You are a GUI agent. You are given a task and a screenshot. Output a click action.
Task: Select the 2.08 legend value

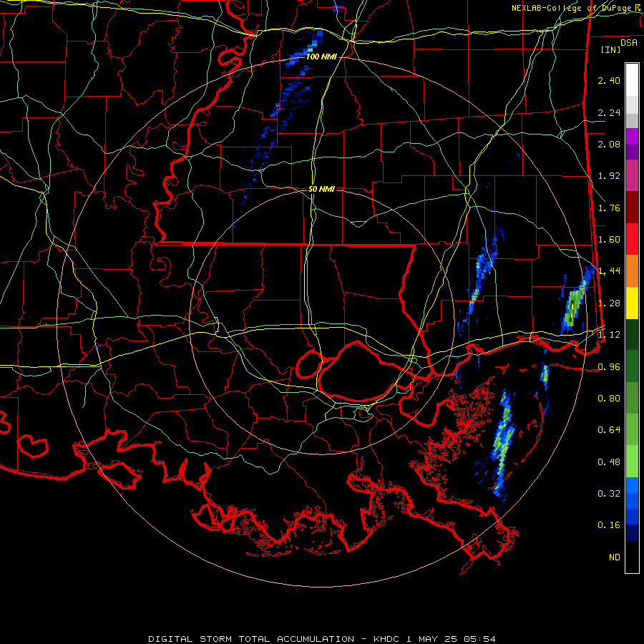[x=609, y=144]
